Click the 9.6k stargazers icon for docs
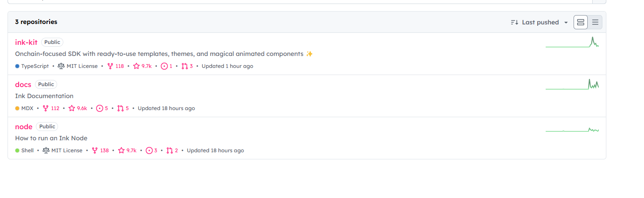Viewport: 644px width, 198px height. 72,108
